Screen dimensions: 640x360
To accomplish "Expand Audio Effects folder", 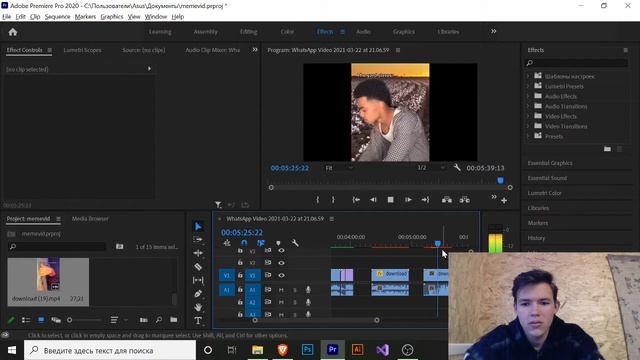I will (x=528, y=96).
